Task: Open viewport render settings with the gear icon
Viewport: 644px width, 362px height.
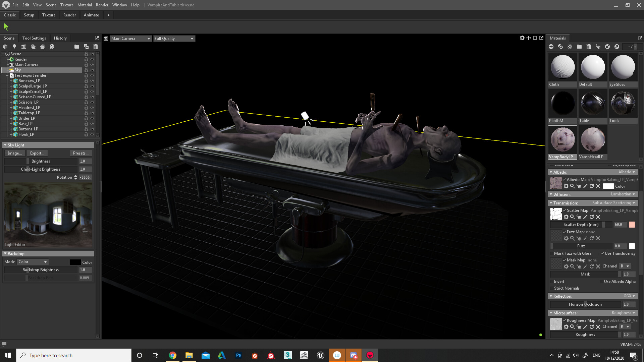Action: point(522,38)
